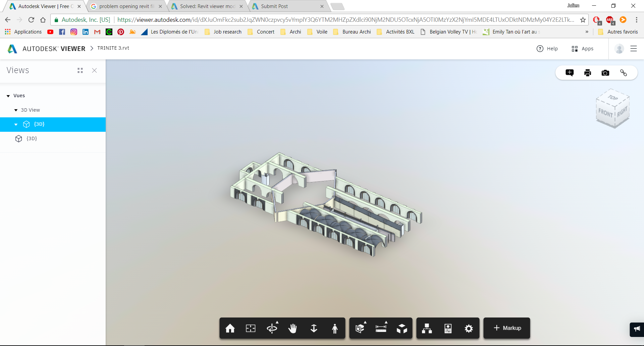Open the Apps menu
The width and height of the screenshot is (644, 346).
583,49
